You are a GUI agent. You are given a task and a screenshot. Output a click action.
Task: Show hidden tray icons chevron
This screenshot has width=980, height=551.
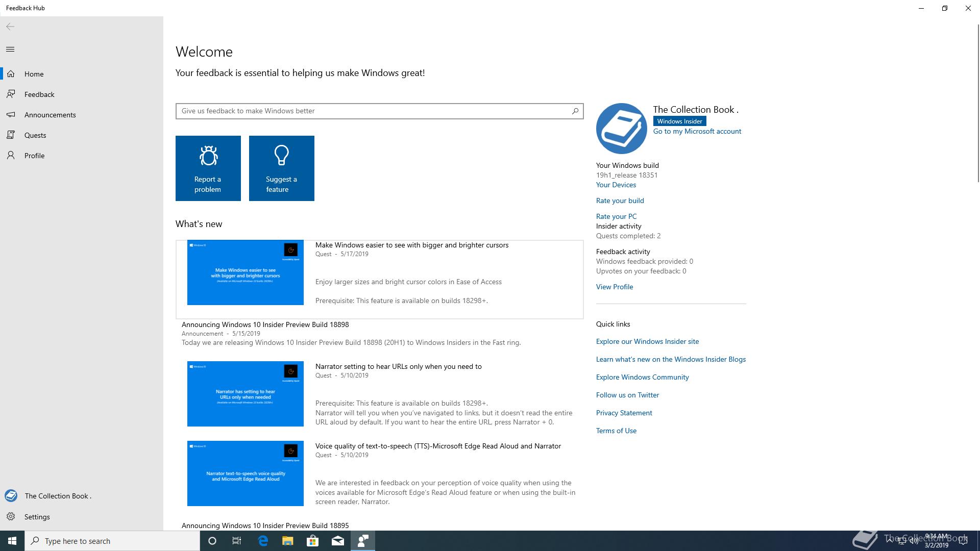[890, 541]
